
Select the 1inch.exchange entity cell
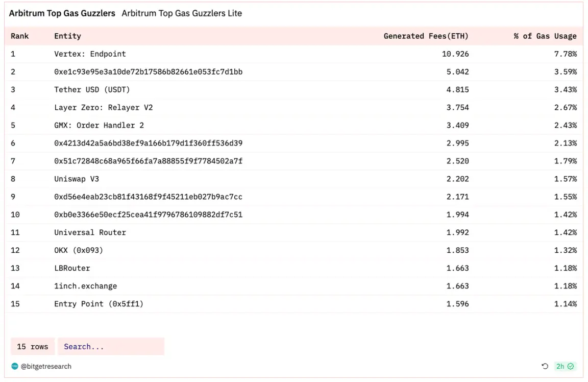click(x=85, y=286)
